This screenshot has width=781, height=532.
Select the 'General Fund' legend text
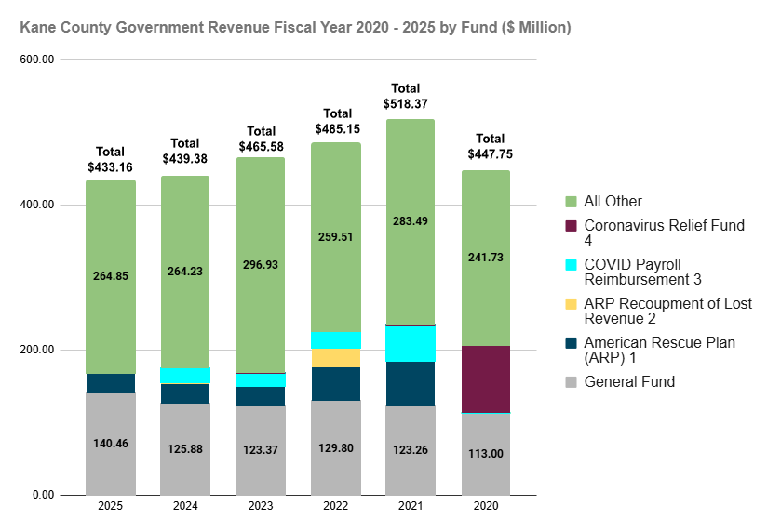629,381
